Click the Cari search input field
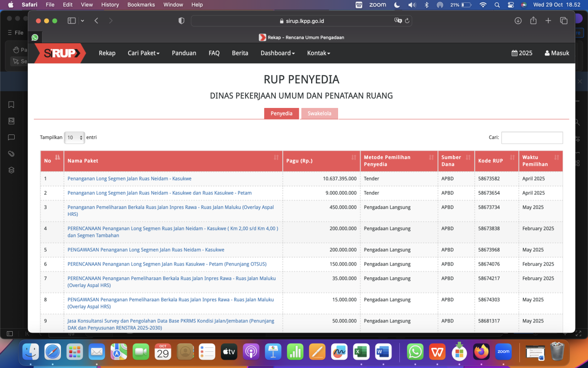 click(532, 138)
